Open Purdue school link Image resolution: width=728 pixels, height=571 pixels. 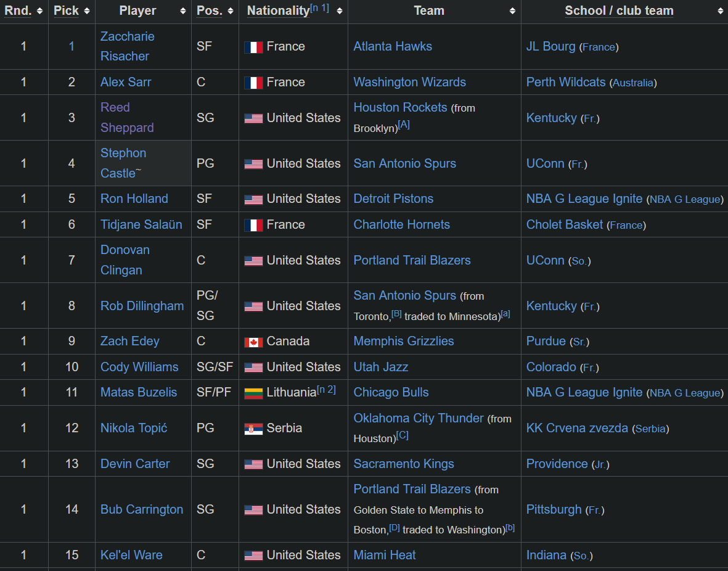coord(546,341)
